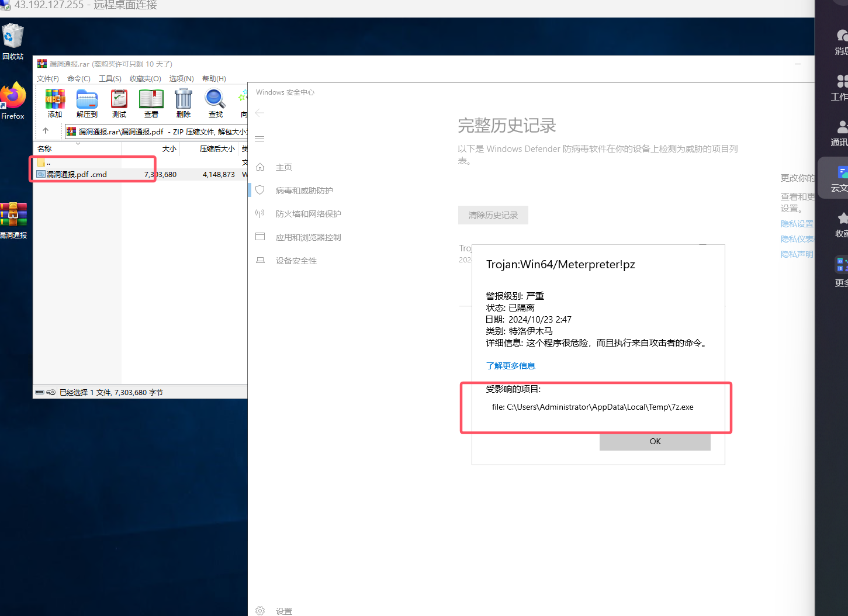The height and width of the screenshot is (616, 848).
Task: Open the Recycle Bin desktop icon
Action: click(x=12, y=36)
